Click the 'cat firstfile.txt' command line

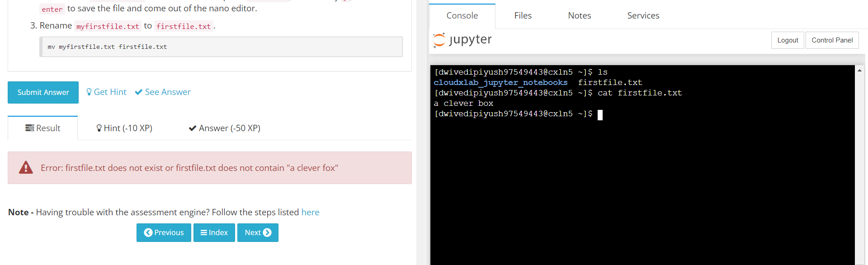[x=640, y=93]
